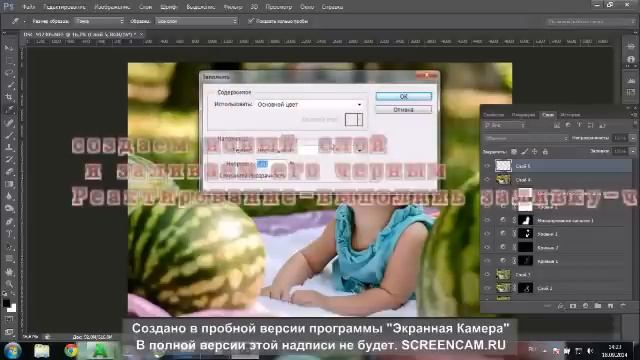The height and width of the screenshot is (360, 640).
Task: Switch to the История tab
Action: [570, 115]
